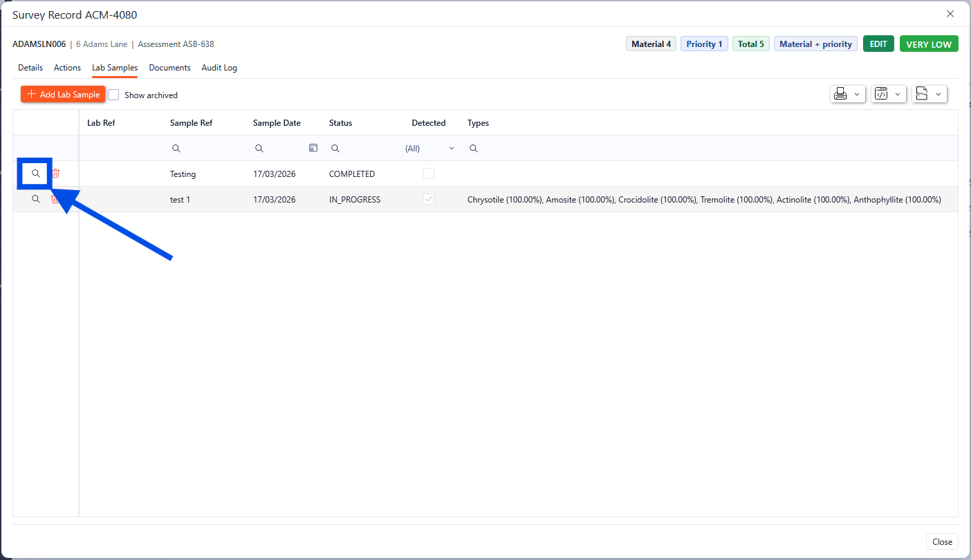This screenshot has width=971, height=560.
Task: Open the Audit Log tab
Action: point(219,68)
